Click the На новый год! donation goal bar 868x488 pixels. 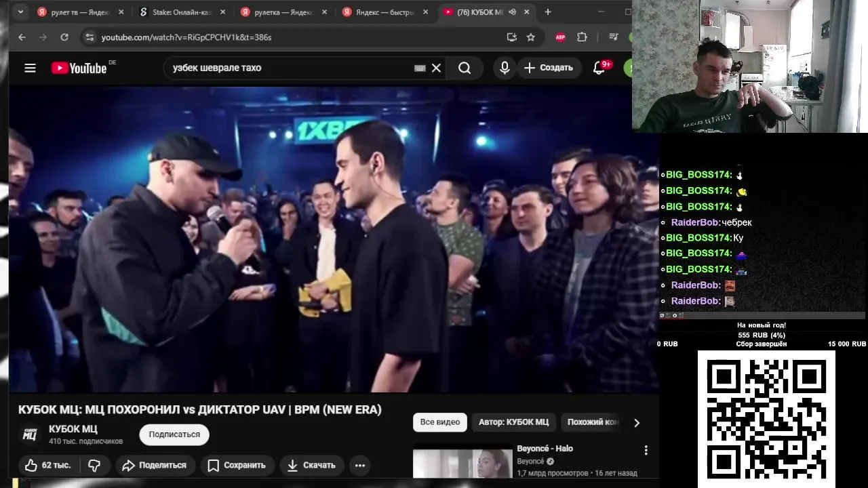[x=762, y=335]
